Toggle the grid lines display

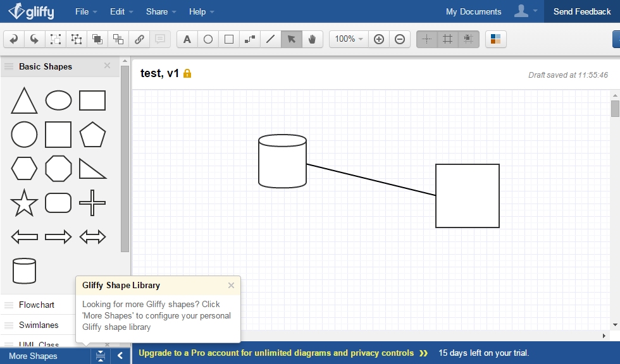(447, 39)
